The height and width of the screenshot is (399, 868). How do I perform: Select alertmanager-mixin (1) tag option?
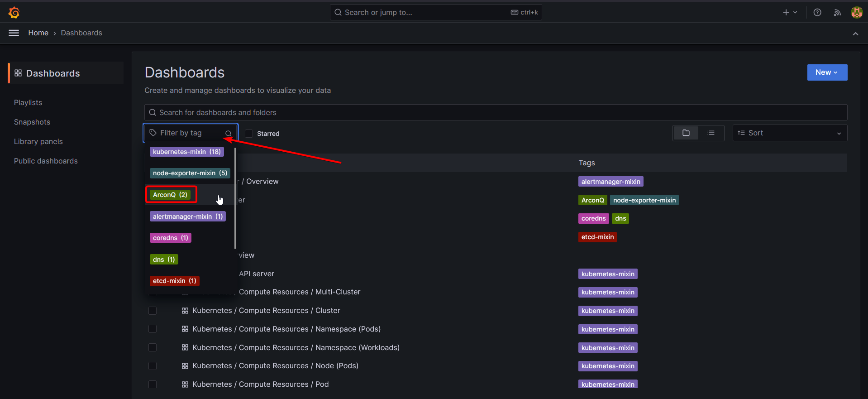[187, 216]
